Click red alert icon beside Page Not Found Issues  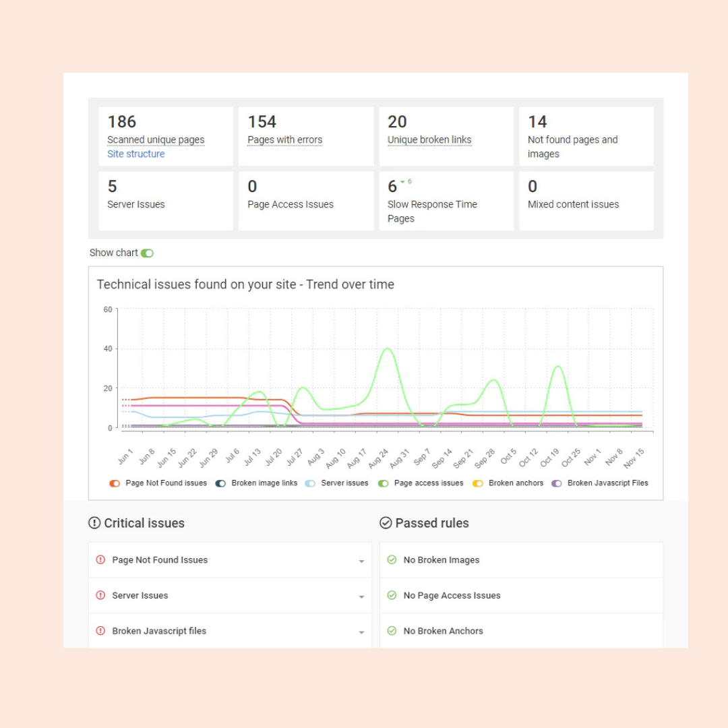(101, 559)
